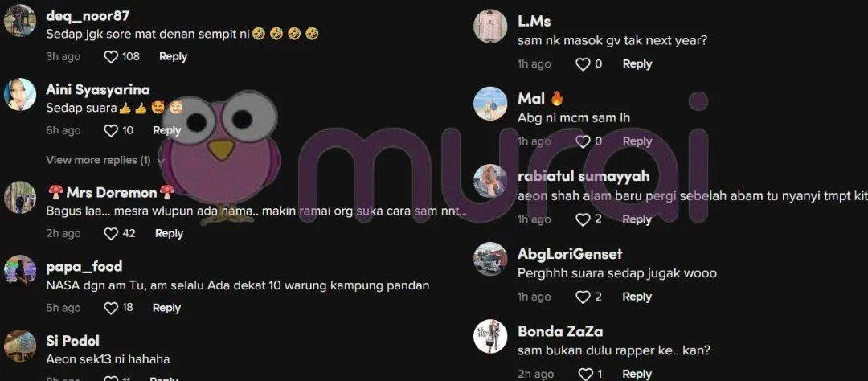Reply to Bonda ZaZa's comment
The height and width of the screenshot is (381, 868).
coord(637,374)
